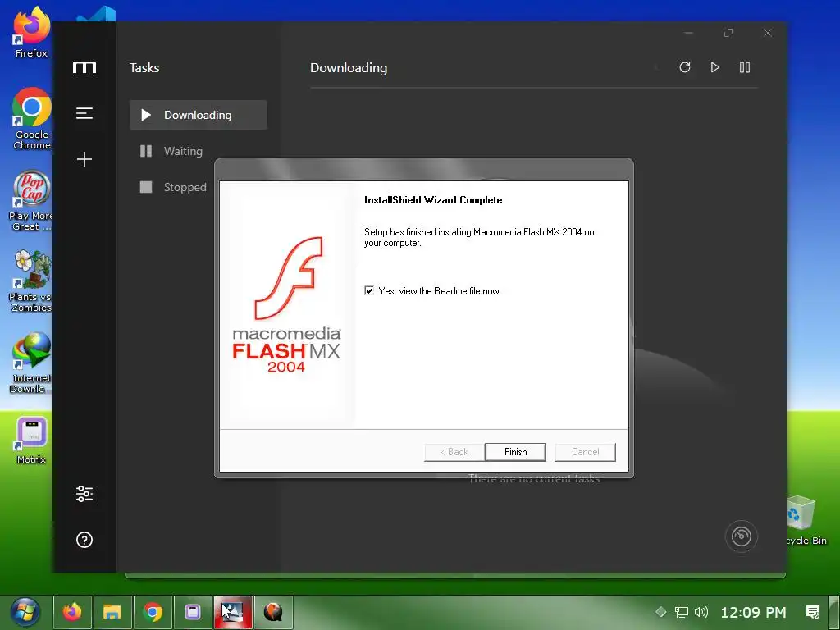Open the Motrix desktop shortcut
Image resolution: width=840 pixels, height=630 pixels.
(31, 441)
